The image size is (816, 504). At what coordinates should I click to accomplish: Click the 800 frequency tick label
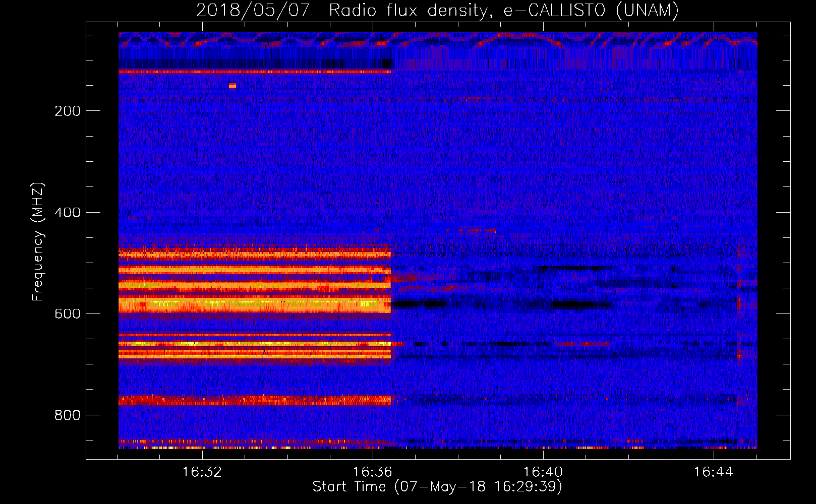[68, 415]
